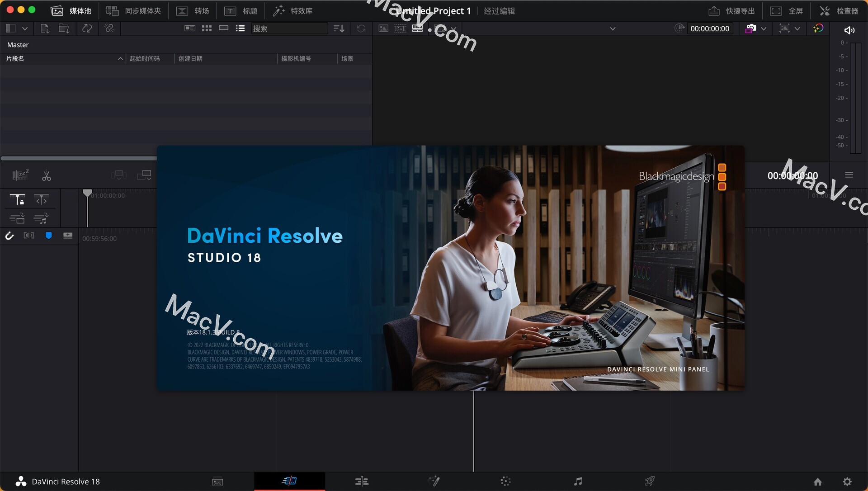The width and height of the screenshot is (868, 491).
Task: Toggle the timeline playhead lock icon
Action: click(17, 199)
